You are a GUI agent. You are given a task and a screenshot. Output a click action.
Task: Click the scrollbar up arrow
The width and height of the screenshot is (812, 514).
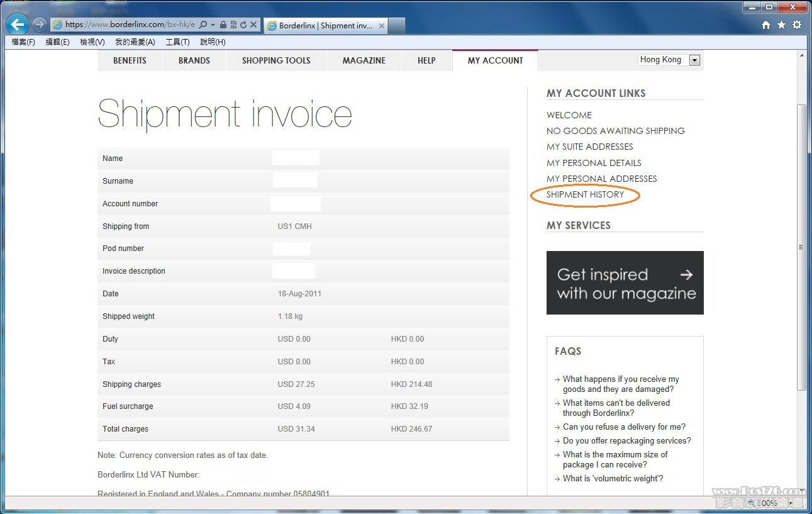point(801,55)
